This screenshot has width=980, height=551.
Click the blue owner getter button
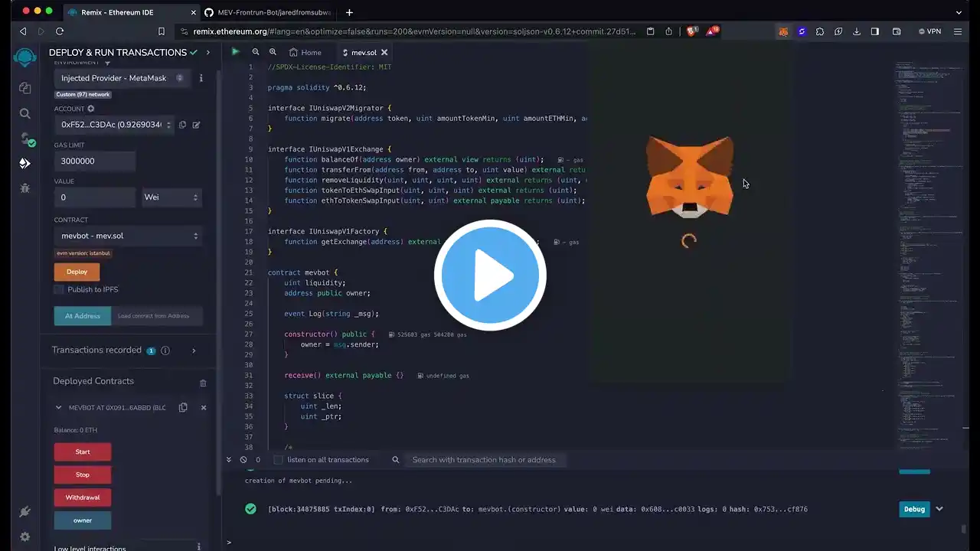tap(83, 520)
